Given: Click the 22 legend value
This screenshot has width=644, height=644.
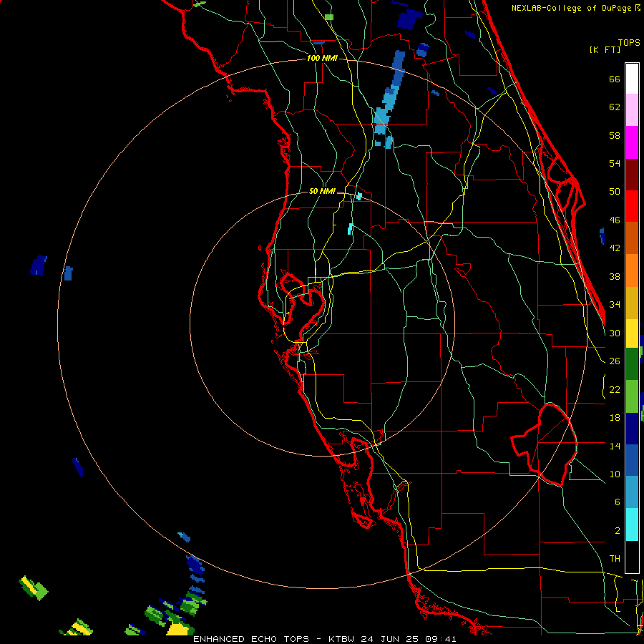Looking at the screenshot, I should 615,389.
